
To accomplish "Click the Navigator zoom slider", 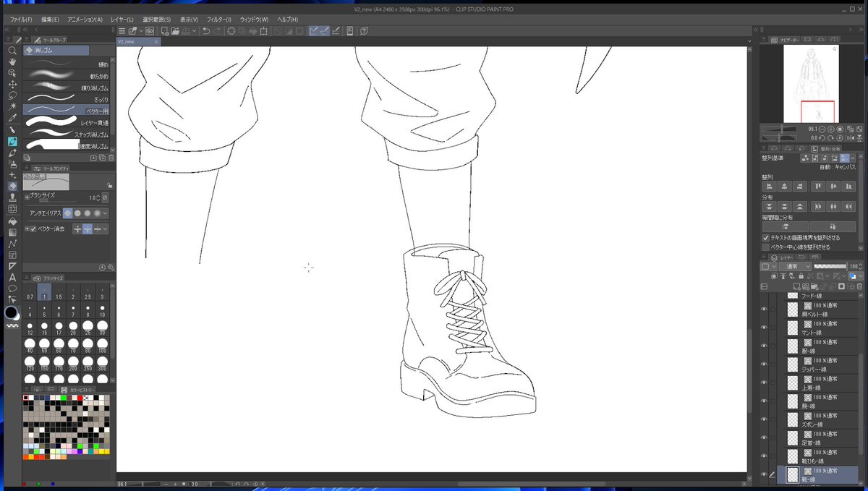I will point(778,129).
